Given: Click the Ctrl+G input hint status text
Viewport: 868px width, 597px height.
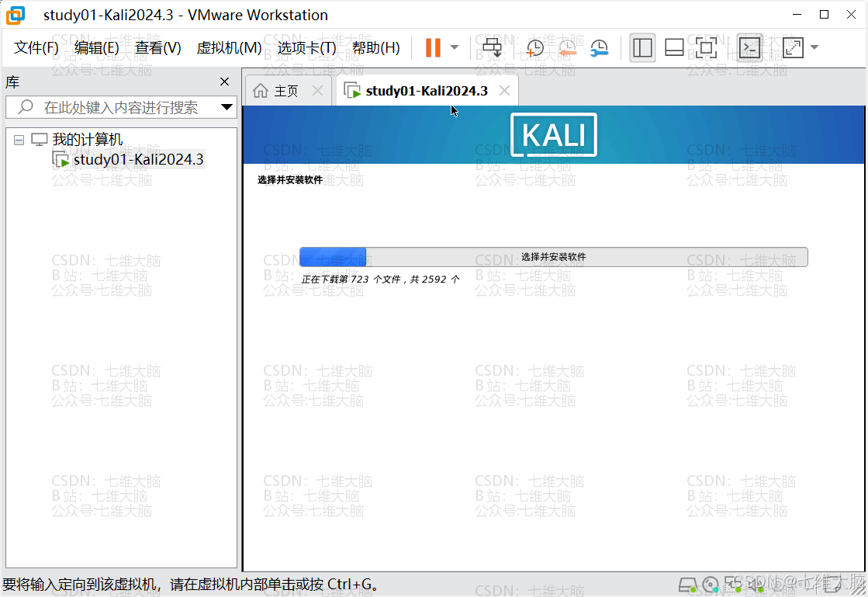Looking at the screenshot, I should (x=192, y=585).
